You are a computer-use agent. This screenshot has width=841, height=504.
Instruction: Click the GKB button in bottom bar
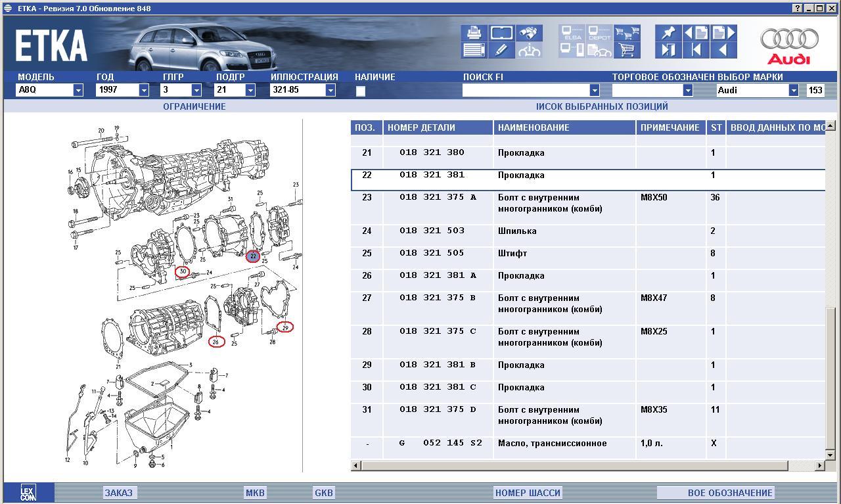click(x=324, y=493)
